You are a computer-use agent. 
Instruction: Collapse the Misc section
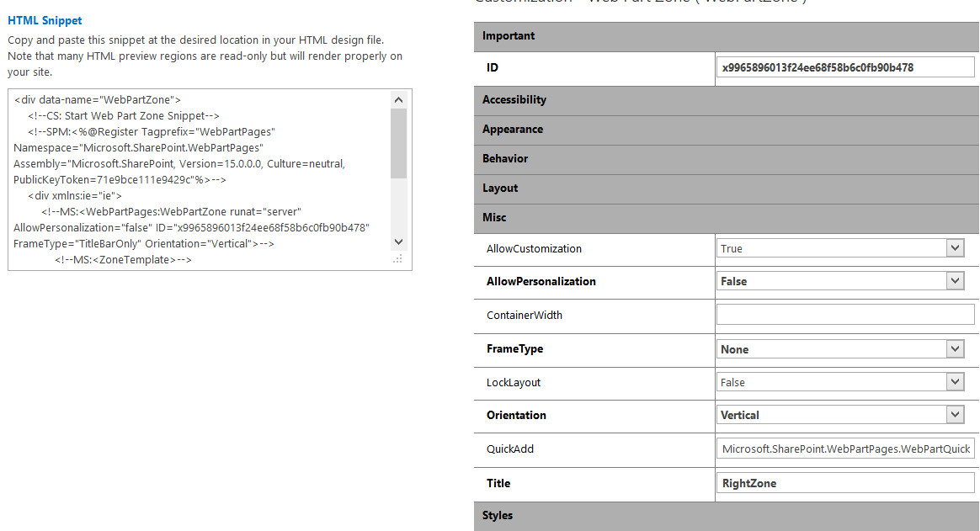click(724, 217)
